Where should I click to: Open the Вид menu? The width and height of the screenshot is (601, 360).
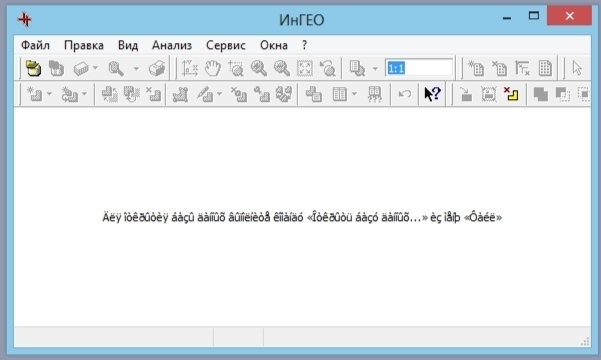coord(128,45)
